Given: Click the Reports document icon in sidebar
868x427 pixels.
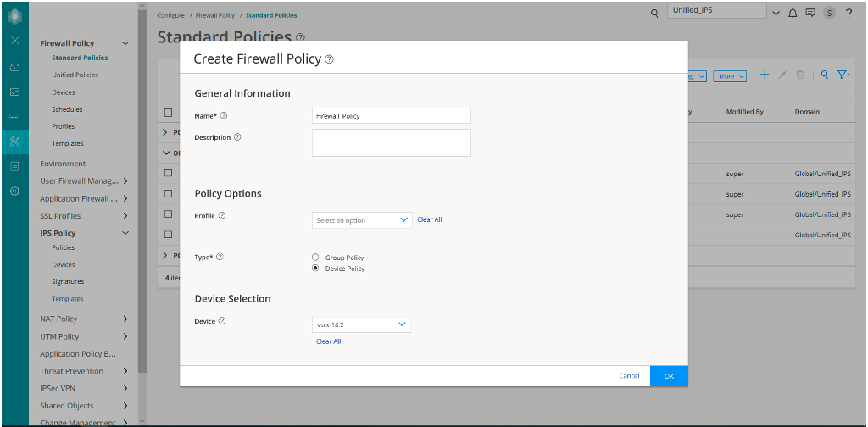Looking at the screenshot, I should 14,166.
